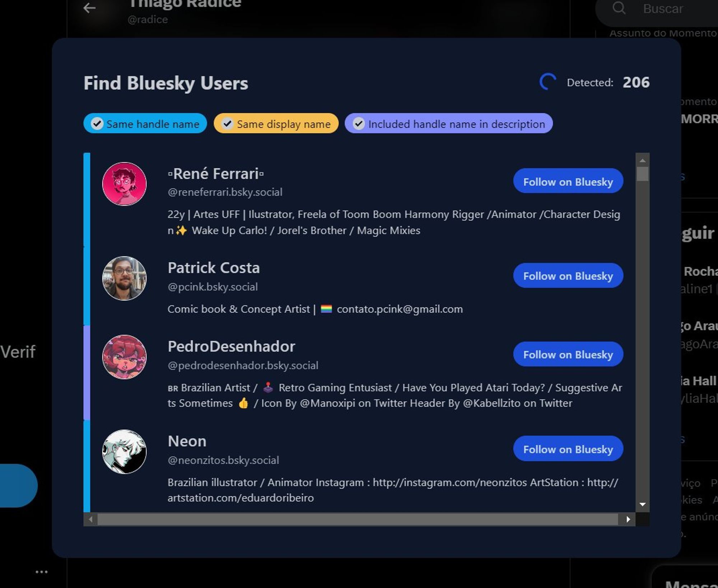Image resolution: width=718 pixels, height=588 pixels.
Task: Click the bottom horizontal scrollbar
Action: click(359, 519)
